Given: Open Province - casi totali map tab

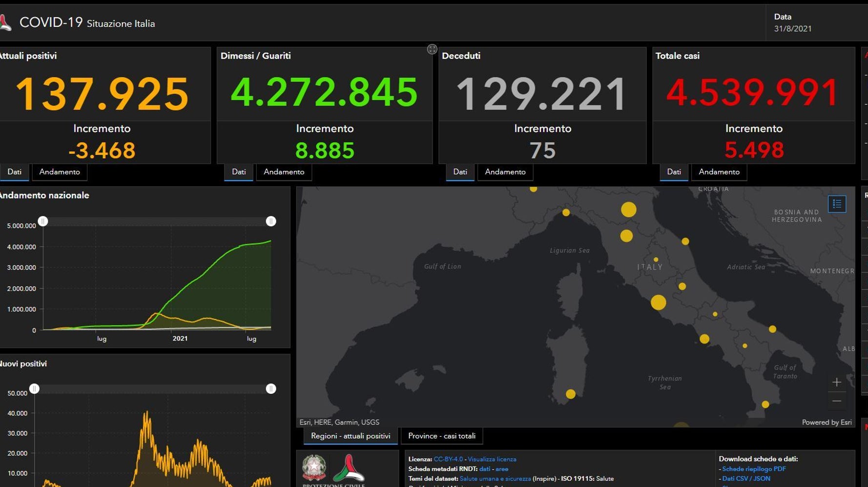Looking at the screenshot, I should tap(441, 436).
